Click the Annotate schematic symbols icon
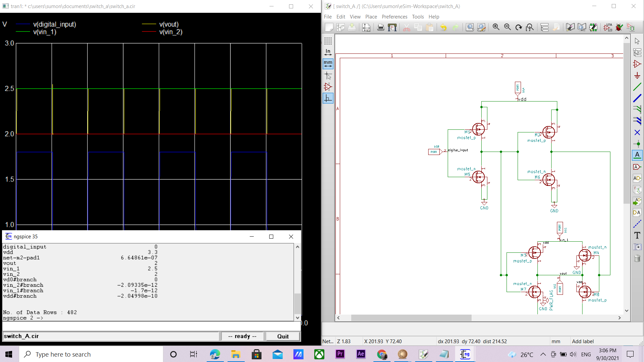Image resolution: width=644 pixels, height=362 pixels. [608, 27]
